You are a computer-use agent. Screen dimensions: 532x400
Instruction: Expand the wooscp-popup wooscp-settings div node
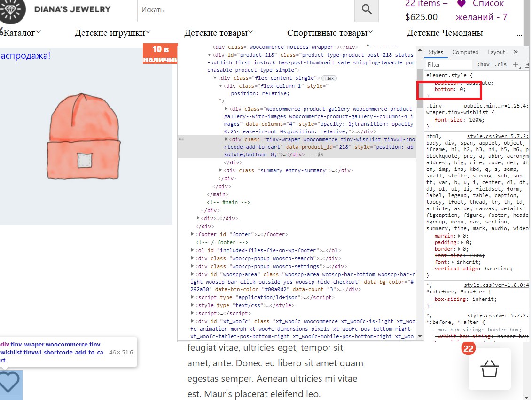pyautogui.click(x=192, y=266)
